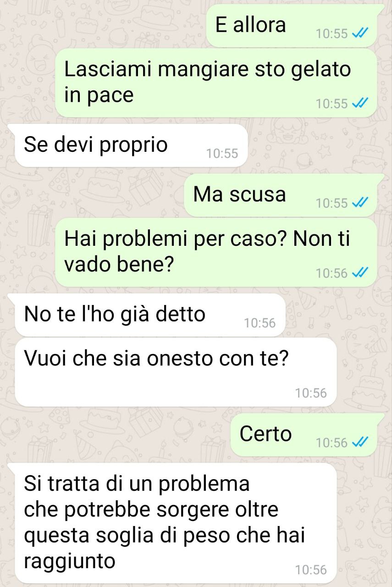
Task: Select the "Hai problemi per caso? Non ti vado bene?" bubble
Action: [216, 252]
